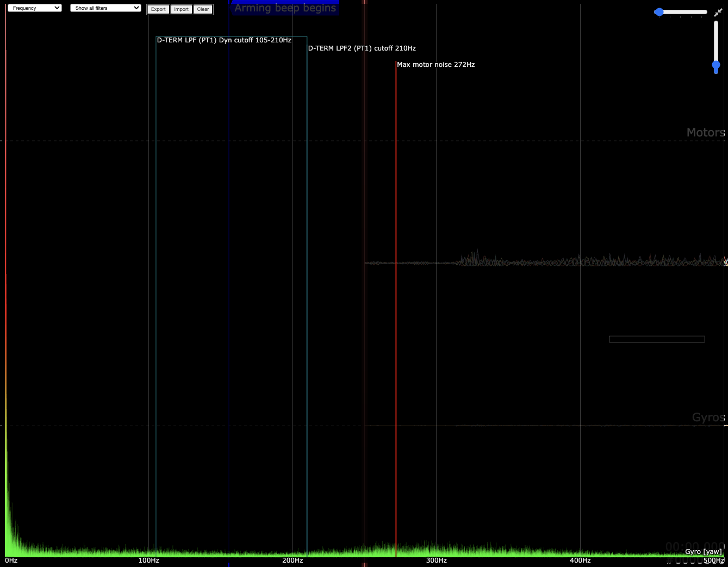Click the horizontal zoom slider handle
The image size is (728, 567).
[x=659, y=12]
